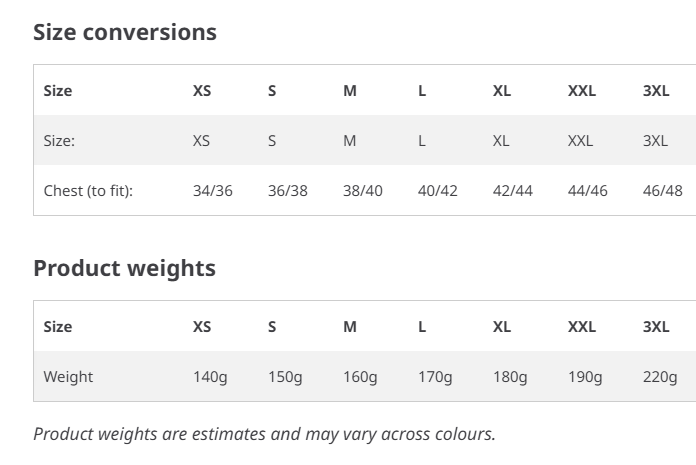Click the "Chest (to fit):" row label
This screenshot has width=696, height=465.
(88, 190)
